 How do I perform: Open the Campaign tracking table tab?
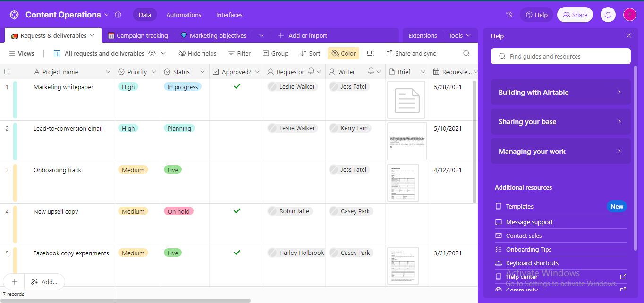coord(137,35)
